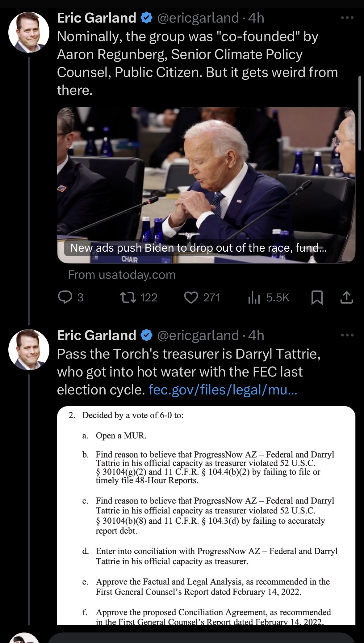View analytics showing 5.5K views
The height and width of the screenshot is (643, 364).
[254, 297]
